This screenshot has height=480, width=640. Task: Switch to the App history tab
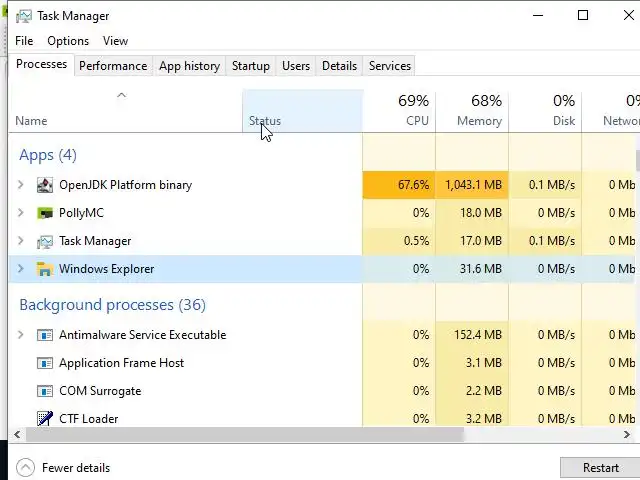pyautogui.click(x=189, y=66)
